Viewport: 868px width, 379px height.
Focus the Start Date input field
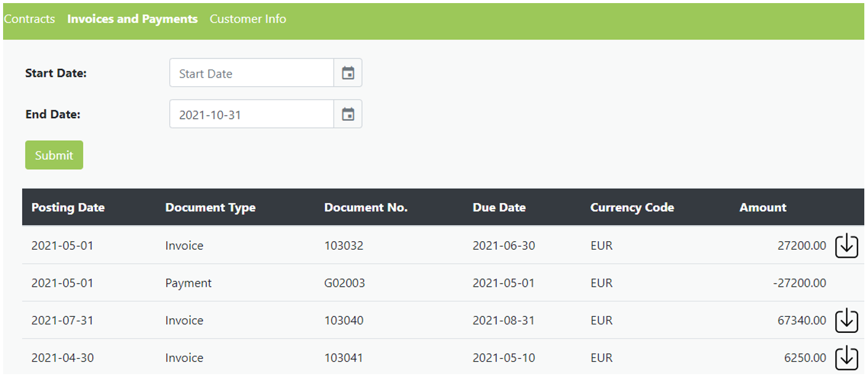click(252, 73)
